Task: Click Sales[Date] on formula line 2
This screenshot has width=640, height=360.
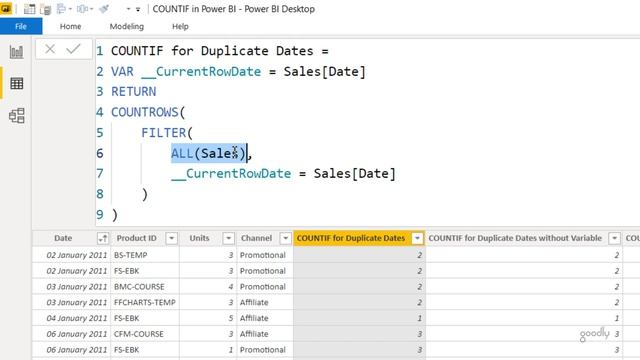Action: pos(324,71)
